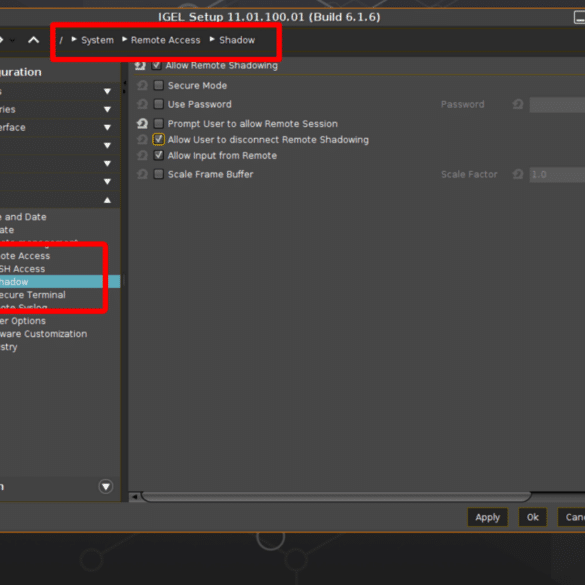Uncheck Allow Input from Remote

[159, 155]
